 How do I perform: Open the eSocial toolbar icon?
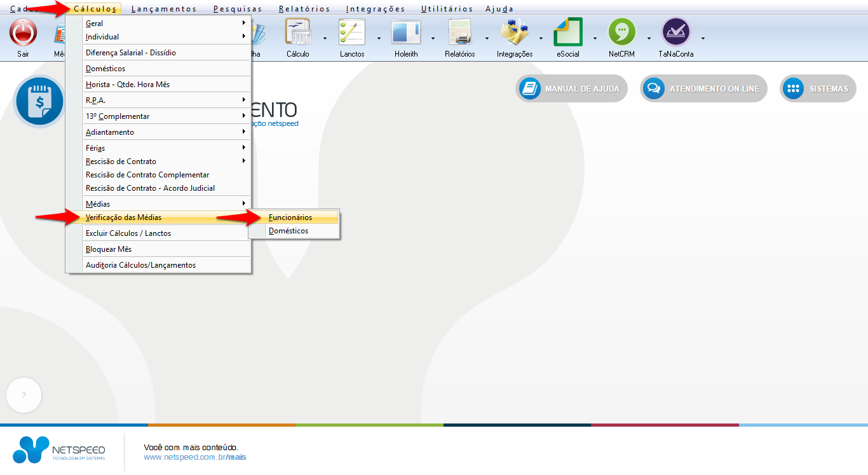click(568, 32)
